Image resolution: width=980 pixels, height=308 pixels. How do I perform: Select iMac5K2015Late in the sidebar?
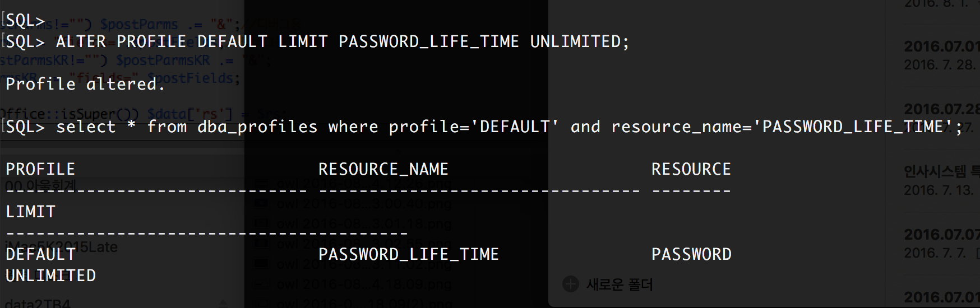pos(61,247)
